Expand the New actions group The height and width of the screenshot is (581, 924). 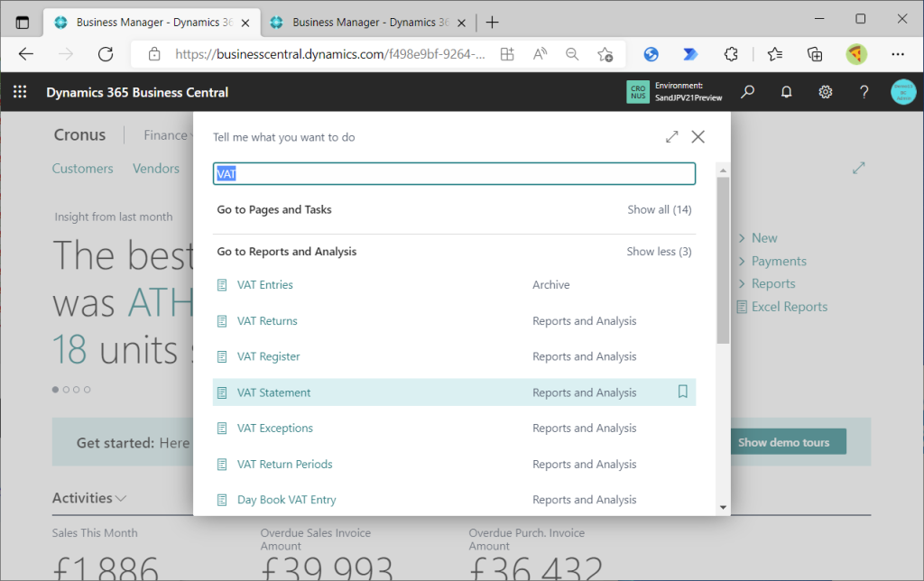758,238
